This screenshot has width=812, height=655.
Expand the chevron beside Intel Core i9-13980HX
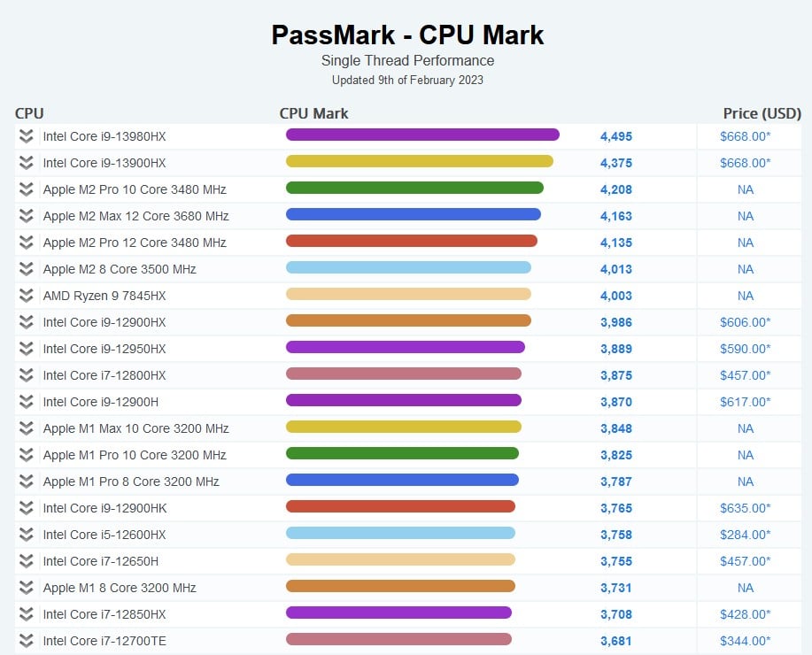point(26,136)
